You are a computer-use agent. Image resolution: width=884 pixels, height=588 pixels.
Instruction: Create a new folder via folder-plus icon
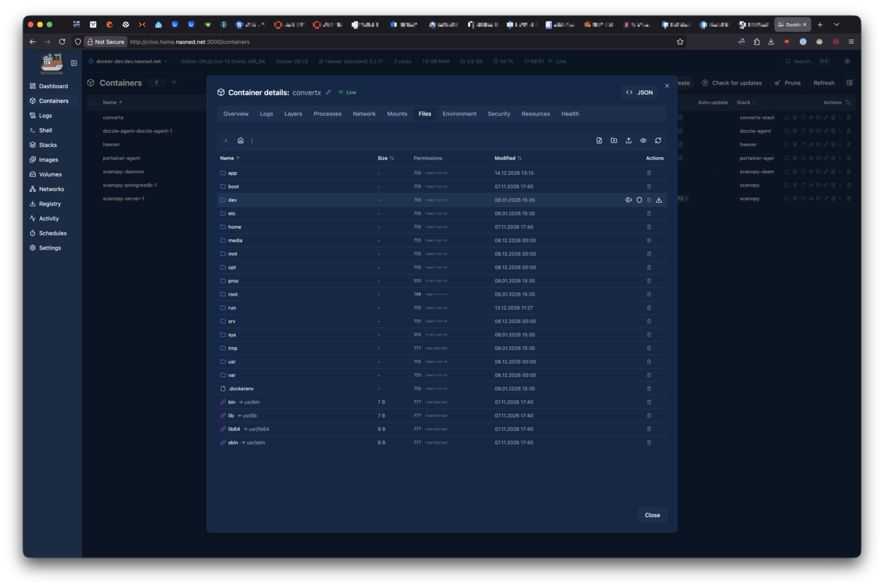pyautogui.click(x=614, y=140)
